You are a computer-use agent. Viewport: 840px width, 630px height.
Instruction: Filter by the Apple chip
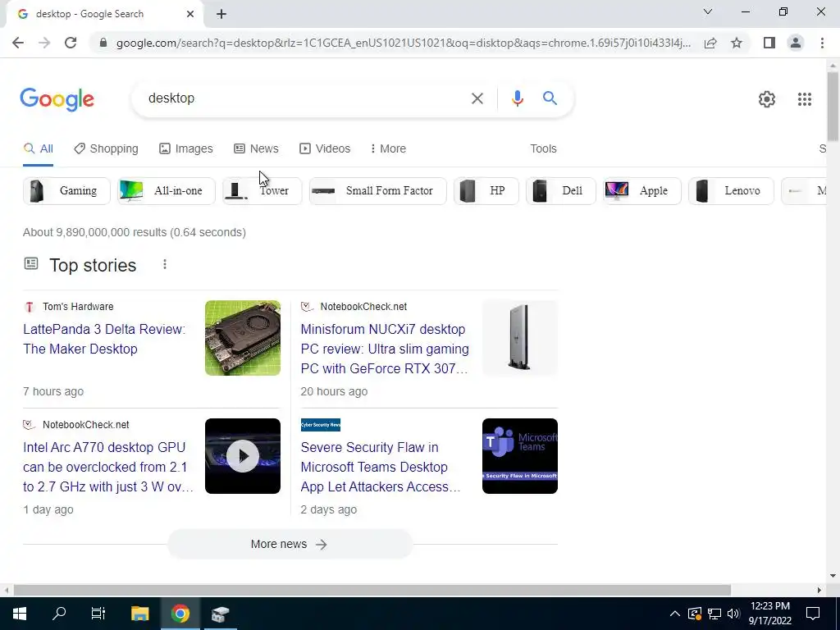641,190
